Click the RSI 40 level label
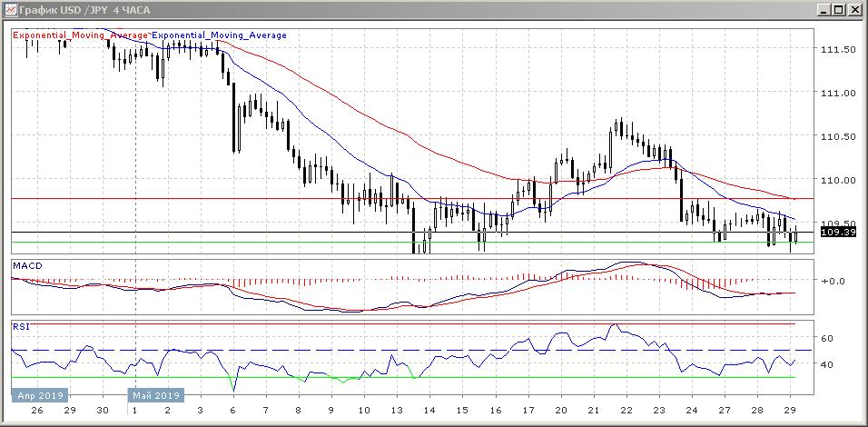 tap(827, 364)
